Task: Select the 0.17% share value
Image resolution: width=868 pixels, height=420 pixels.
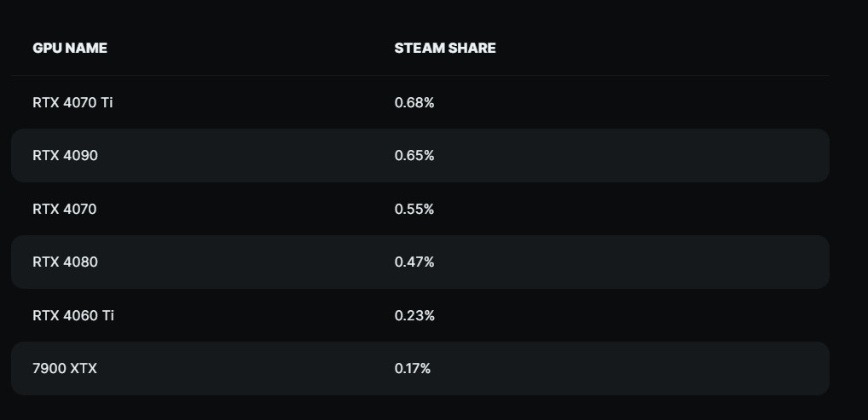Action: click(x=413, y=369)
